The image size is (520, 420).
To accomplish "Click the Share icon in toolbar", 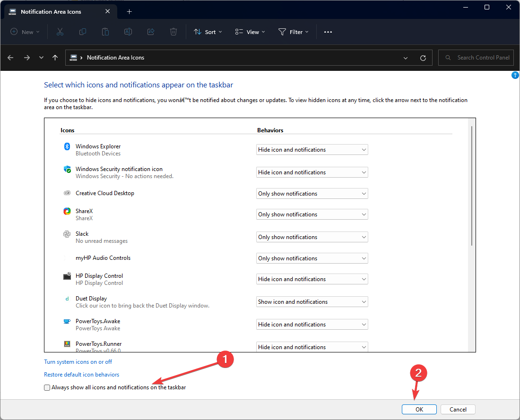I will pos(151,32).
